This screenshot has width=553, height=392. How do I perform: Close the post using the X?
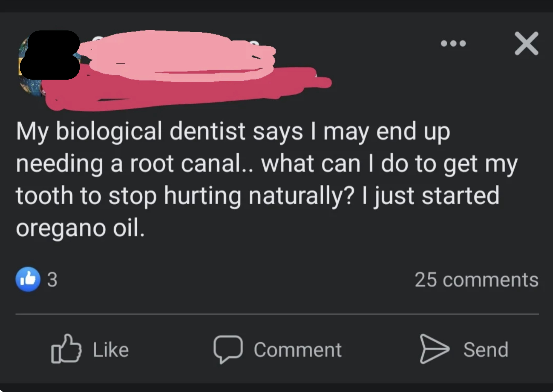[x=526, y=47]
